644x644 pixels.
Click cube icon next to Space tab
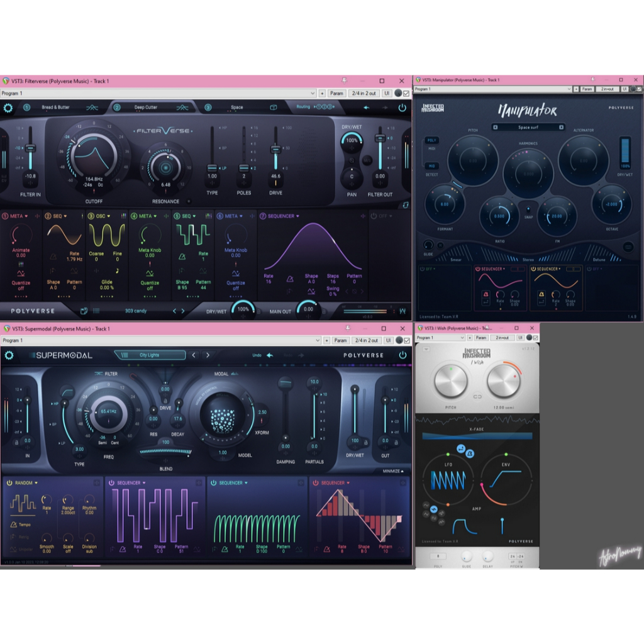coord(273,108)
